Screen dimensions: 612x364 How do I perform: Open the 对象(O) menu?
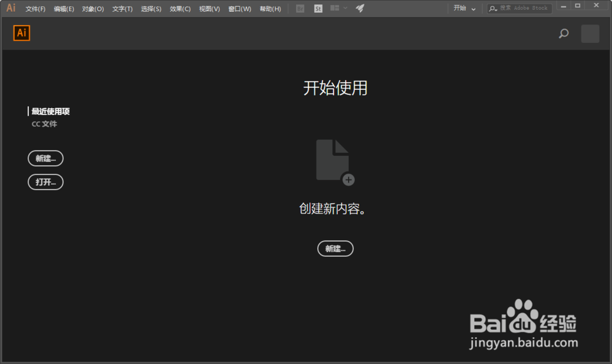pos(93,9)
